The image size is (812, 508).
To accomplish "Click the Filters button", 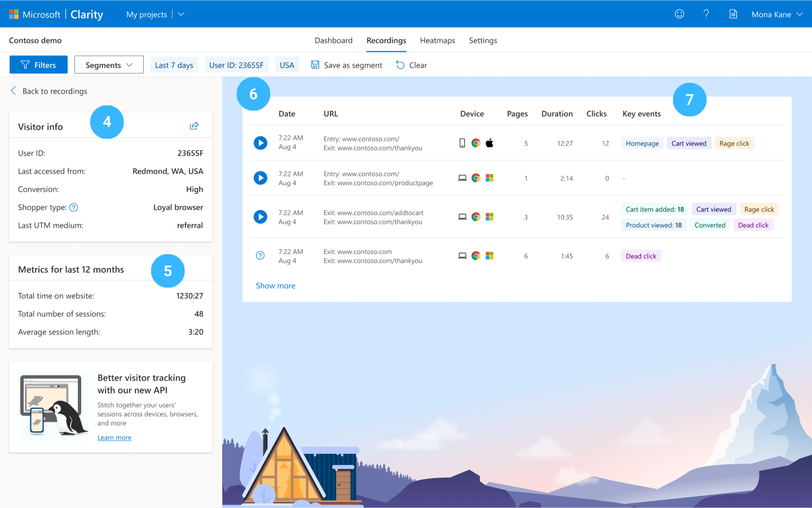I will [x=38, y=65].
